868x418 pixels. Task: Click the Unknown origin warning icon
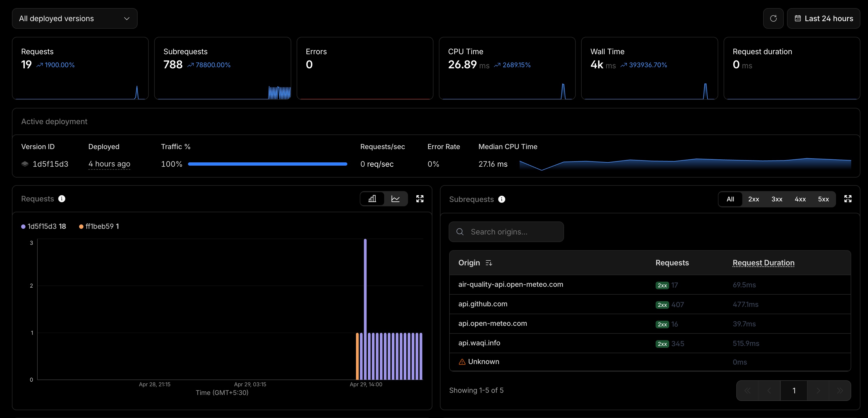tap(462, 362)
